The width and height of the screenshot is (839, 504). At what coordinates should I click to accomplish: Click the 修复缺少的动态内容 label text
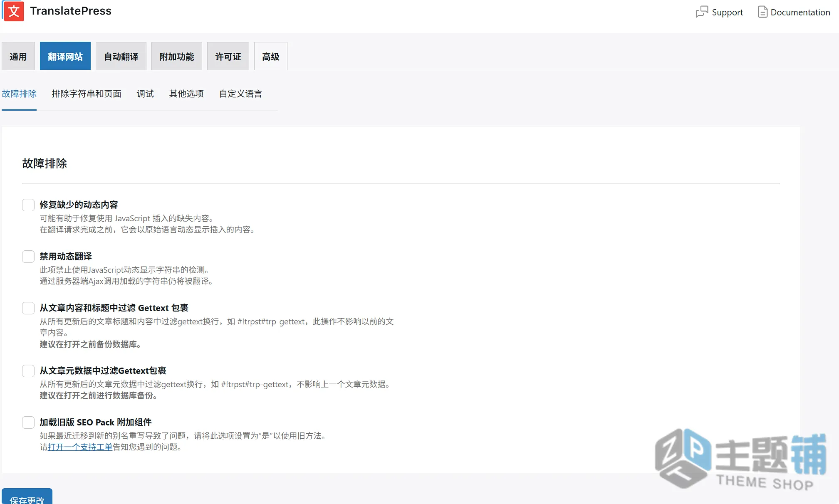click(x=79, y=205)
